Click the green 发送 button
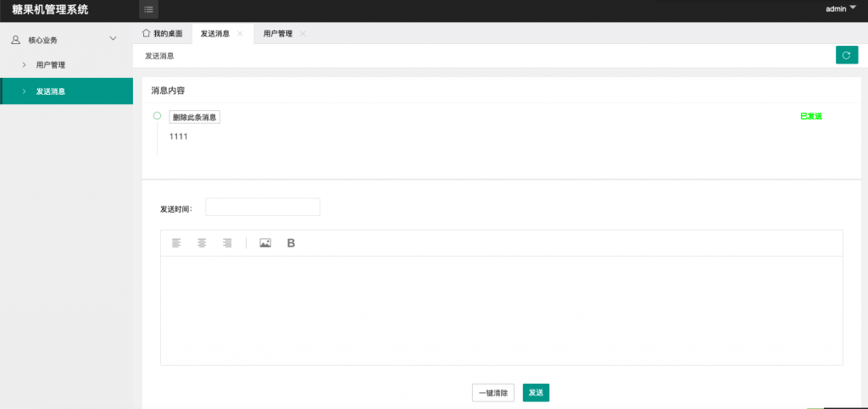 (x=536, y=392)
